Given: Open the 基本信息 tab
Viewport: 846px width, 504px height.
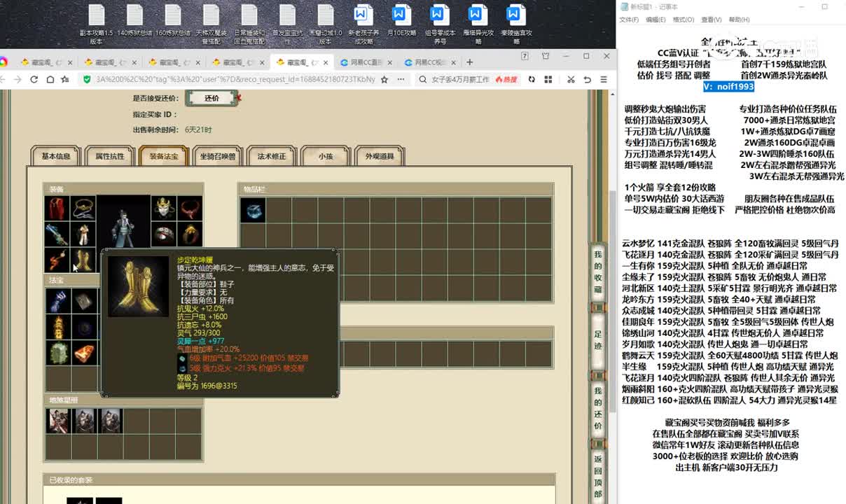Looking at the screenshot, I should 56,156.
